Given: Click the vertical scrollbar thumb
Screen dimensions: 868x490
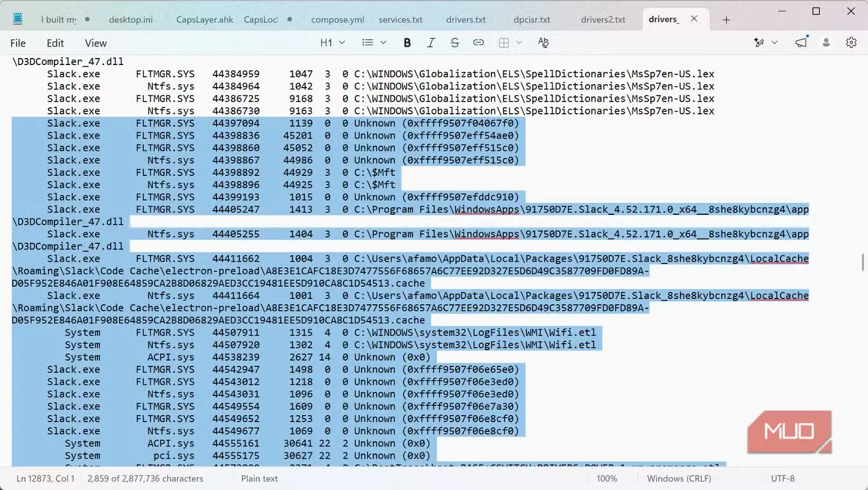Looking at the screenshot, I should tap(863, 262).
